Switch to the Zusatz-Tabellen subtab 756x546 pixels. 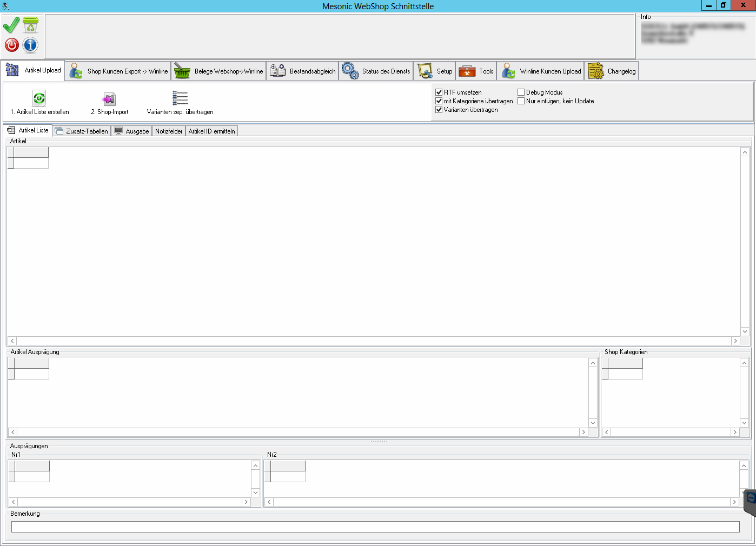pyautogui.click(x=82, y=131)
